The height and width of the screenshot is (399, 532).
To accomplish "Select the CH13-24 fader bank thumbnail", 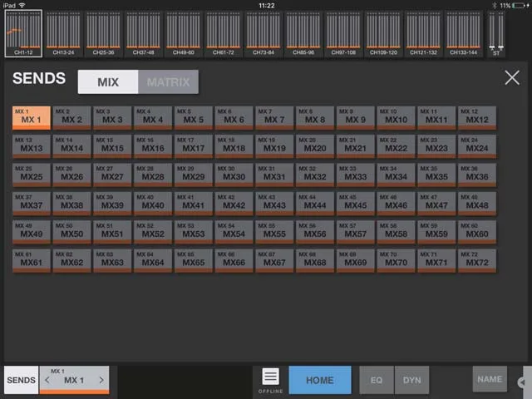I will (63, 33).
